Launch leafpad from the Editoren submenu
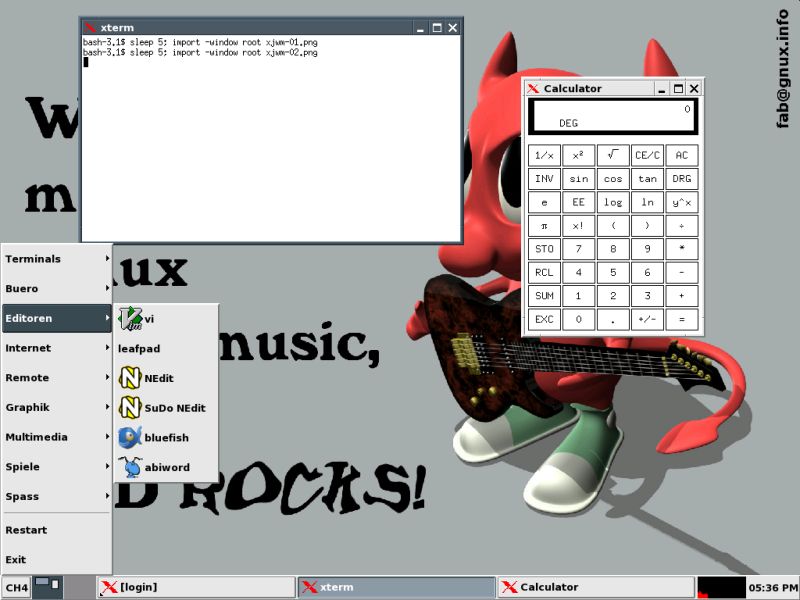The height and width of the screenshot is (600, 800). click(x=166, y=348)
